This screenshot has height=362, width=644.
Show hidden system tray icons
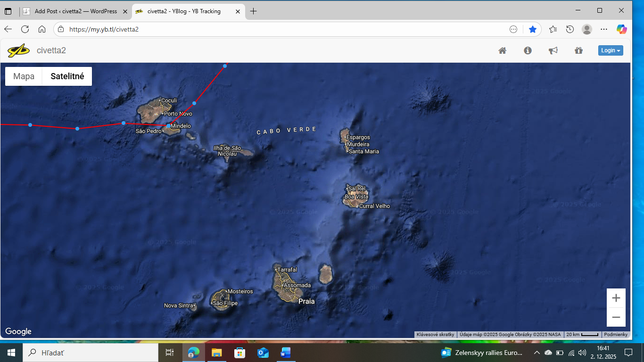[x=537, y=353]
